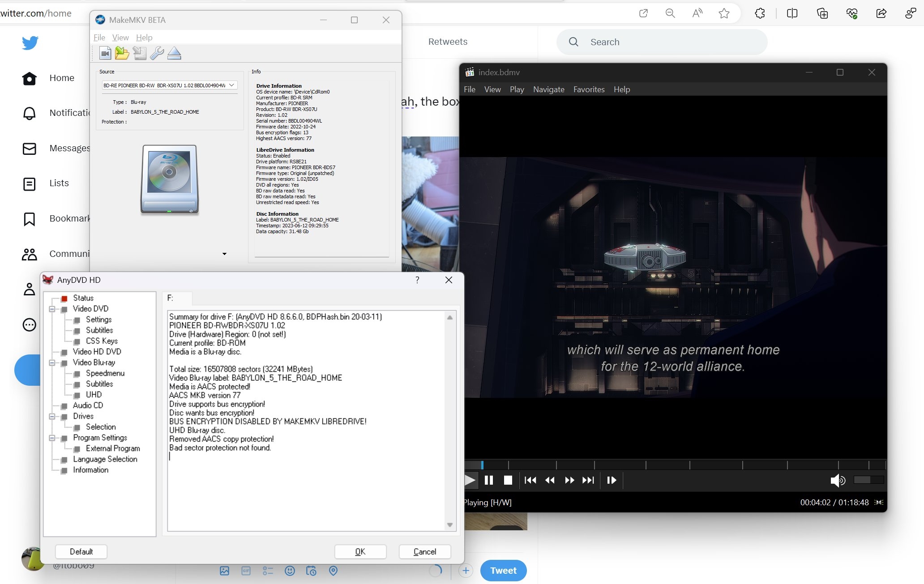924x584 pixels.
Task: Pause playback in the media player
Action: (489, 480)
